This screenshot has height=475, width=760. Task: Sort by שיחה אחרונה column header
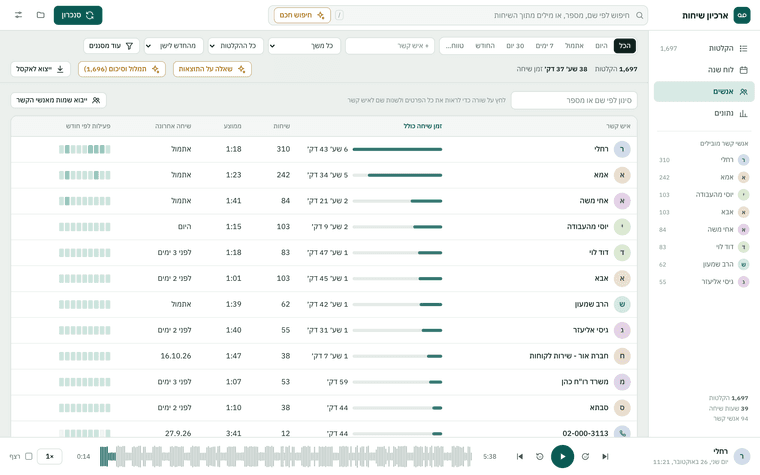tap(173, 126)
